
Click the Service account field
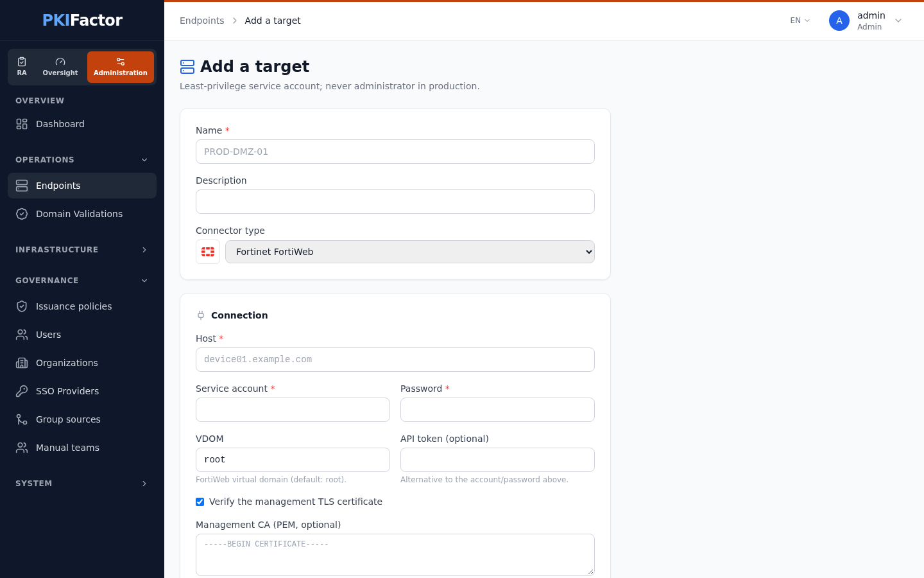293,410
